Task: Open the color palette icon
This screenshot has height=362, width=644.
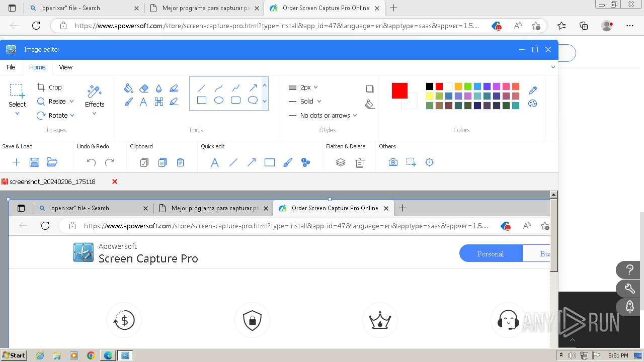Action: click(x=533, y=104)
